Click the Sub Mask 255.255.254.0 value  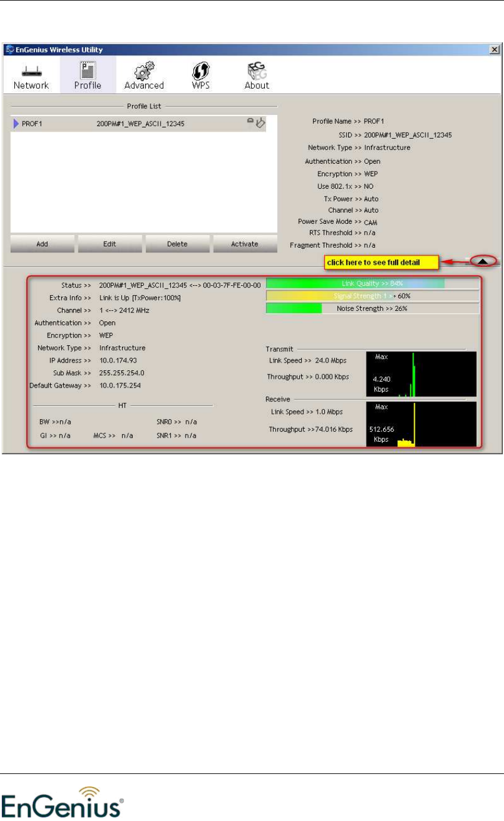122,373
